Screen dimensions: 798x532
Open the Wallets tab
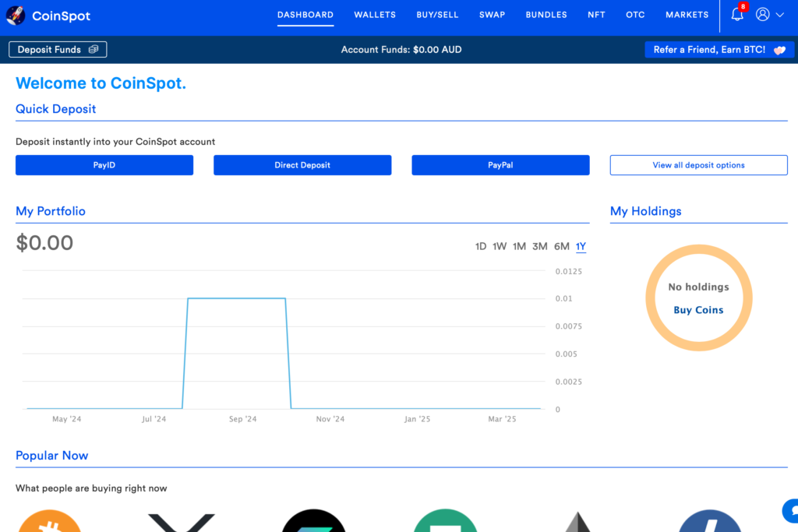point(375,15)
